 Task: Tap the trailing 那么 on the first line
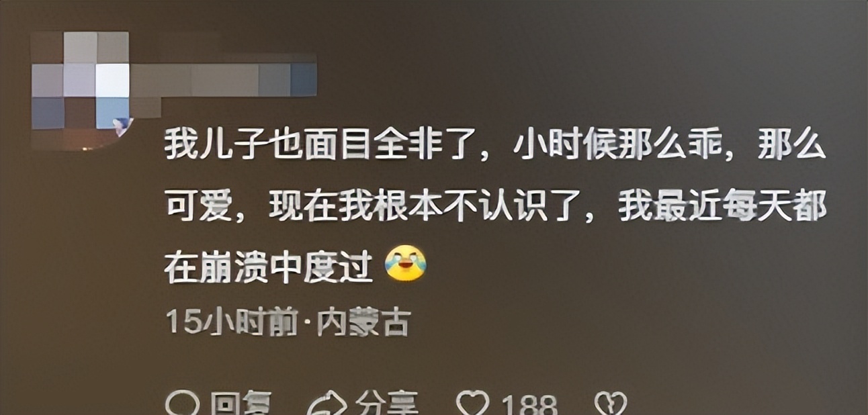(791, 146)
